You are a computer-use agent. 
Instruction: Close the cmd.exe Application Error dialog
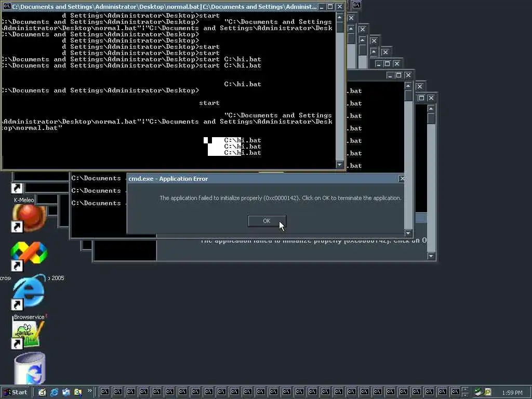[402, 179]
